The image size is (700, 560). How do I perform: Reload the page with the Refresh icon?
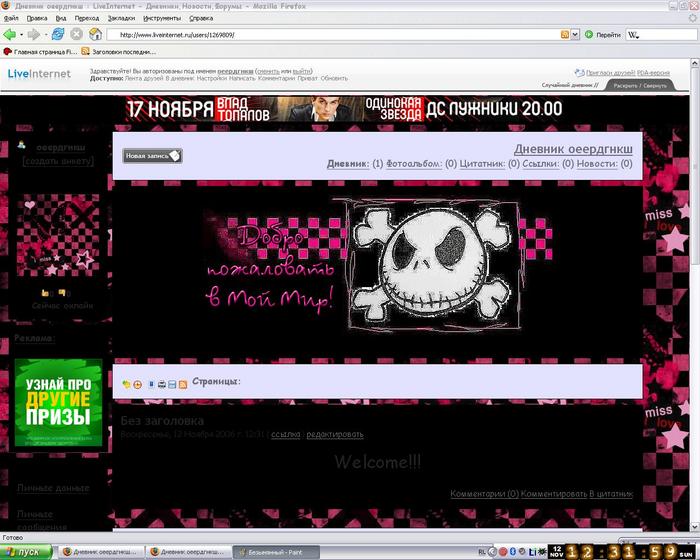pyautogui.click(x=58, y=34)
